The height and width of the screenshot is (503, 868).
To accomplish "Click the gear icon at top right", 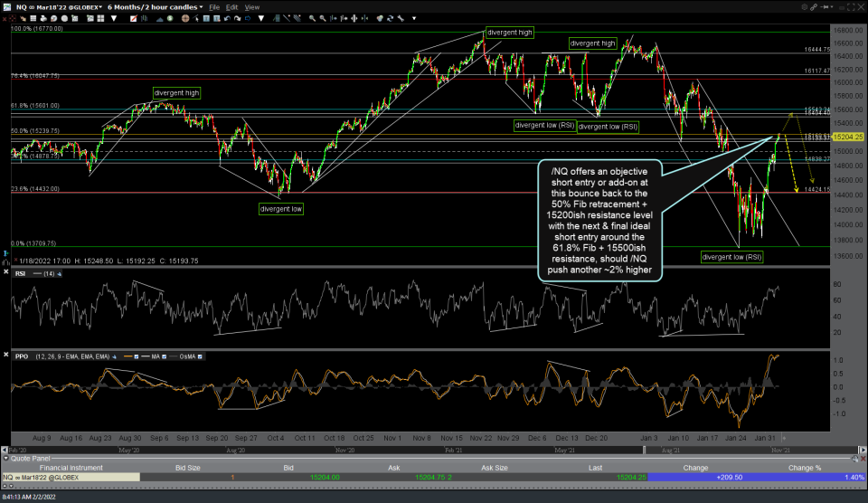I will pyautogui.click(x=805, y=6).
